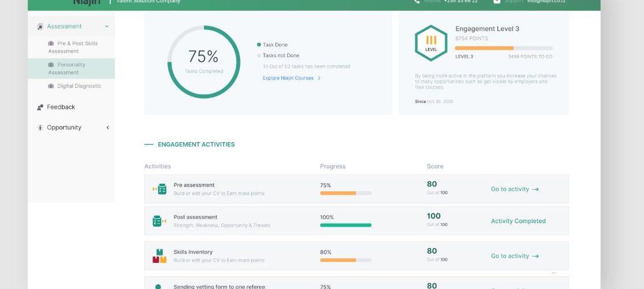Open the Feedback section
Viewport: 644px width, 289px height.
coord(61,108)
